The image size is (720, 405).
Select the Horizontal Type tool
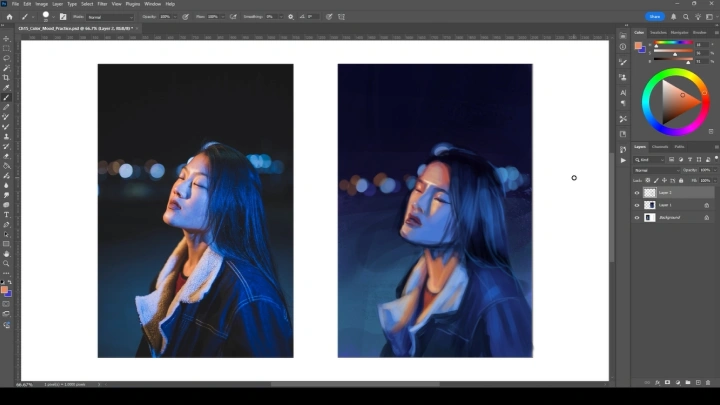tap(6, 214)
